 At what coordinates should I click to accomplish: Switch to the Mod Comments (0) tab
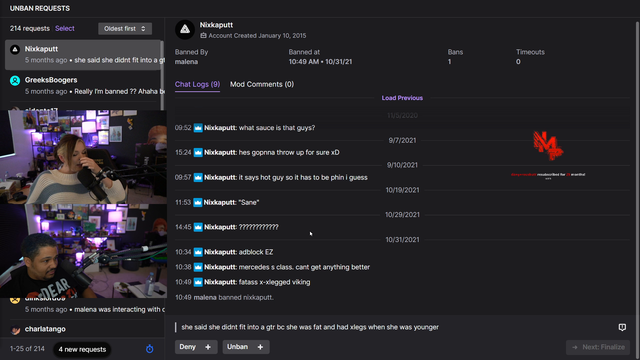point(262,84)
